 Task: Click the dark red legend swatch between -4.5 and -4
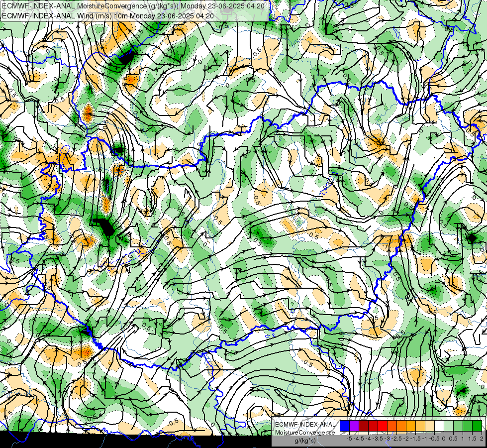click(x=364, y=426)
